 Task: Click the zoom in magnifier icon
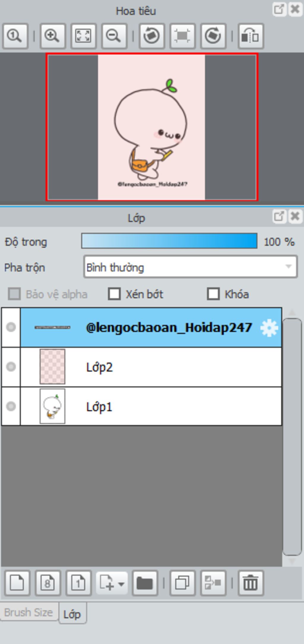(53, 36)
